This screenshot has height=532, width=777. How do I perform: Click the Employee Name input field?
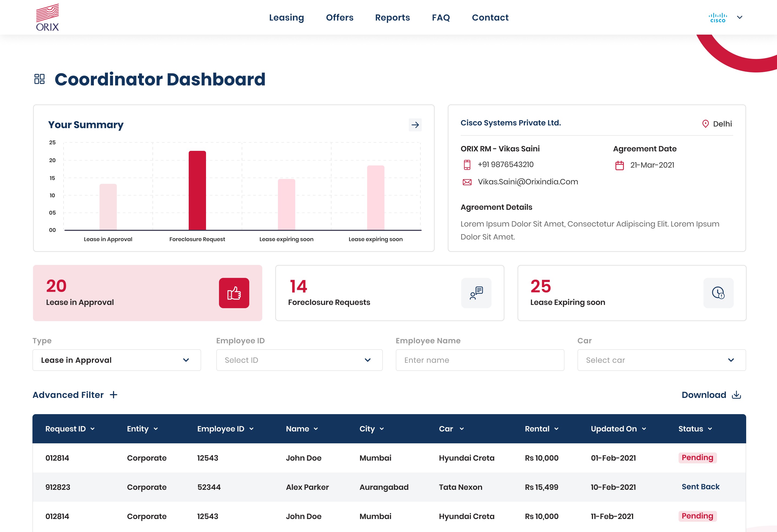[480, 360]
